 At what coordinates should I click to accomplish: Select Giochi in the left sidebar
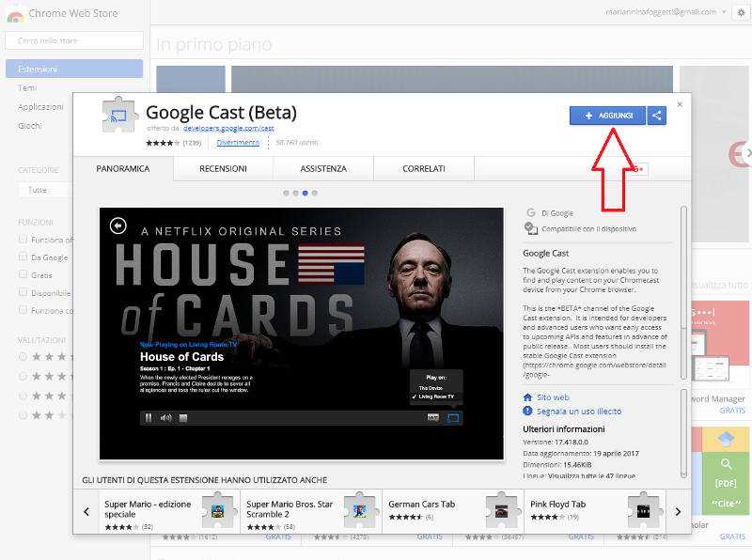click(30, 126)
